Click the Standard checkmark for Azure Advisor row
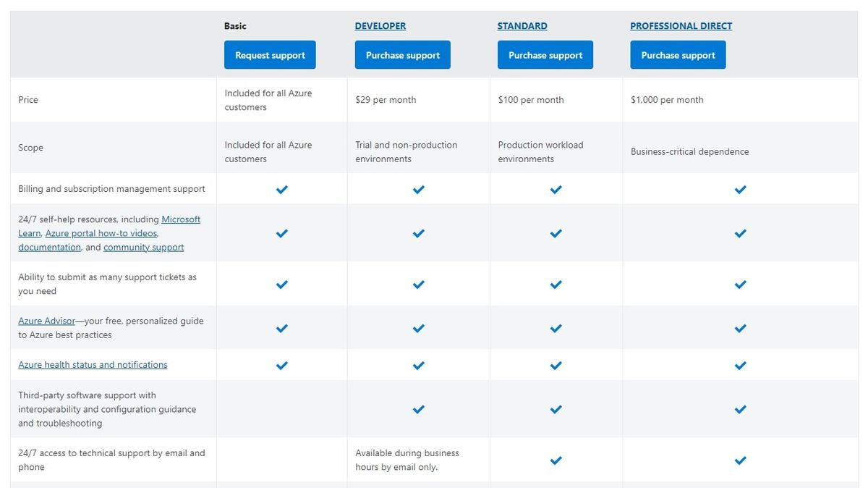Image resolution: width=868 pixels, height=488 pixels. click(x=556, y=328)
